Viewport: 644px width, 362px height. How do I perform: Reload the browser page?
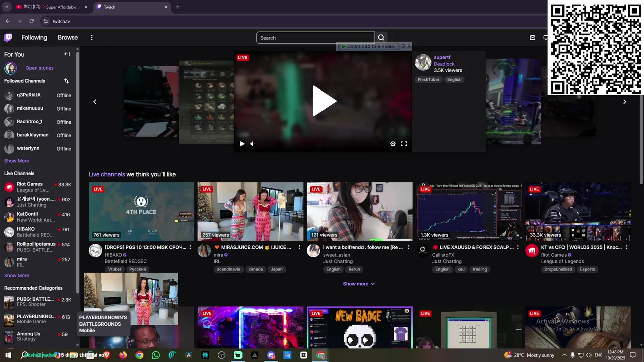(x=31, y=21)
